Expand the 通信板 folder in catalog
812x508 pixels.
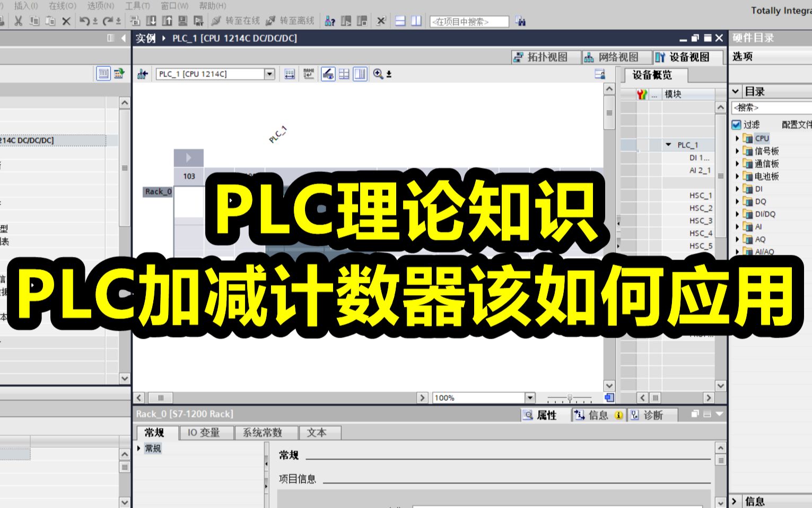point(737,163)
